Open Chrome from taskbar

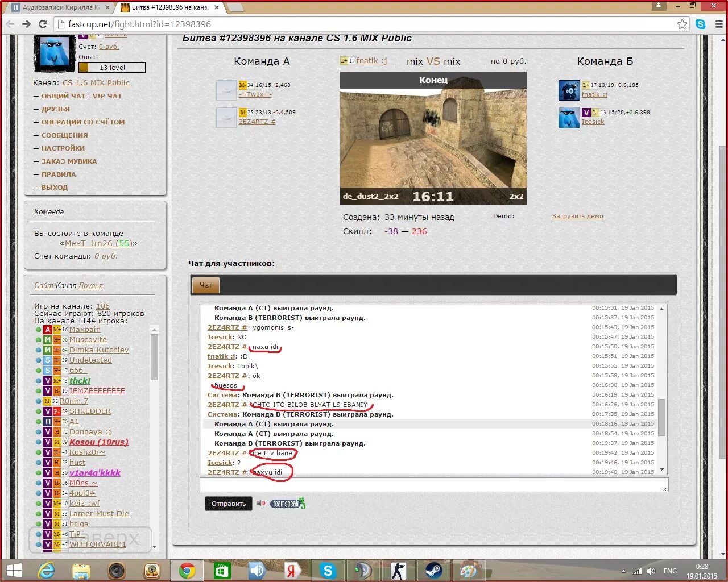point(187,570)
